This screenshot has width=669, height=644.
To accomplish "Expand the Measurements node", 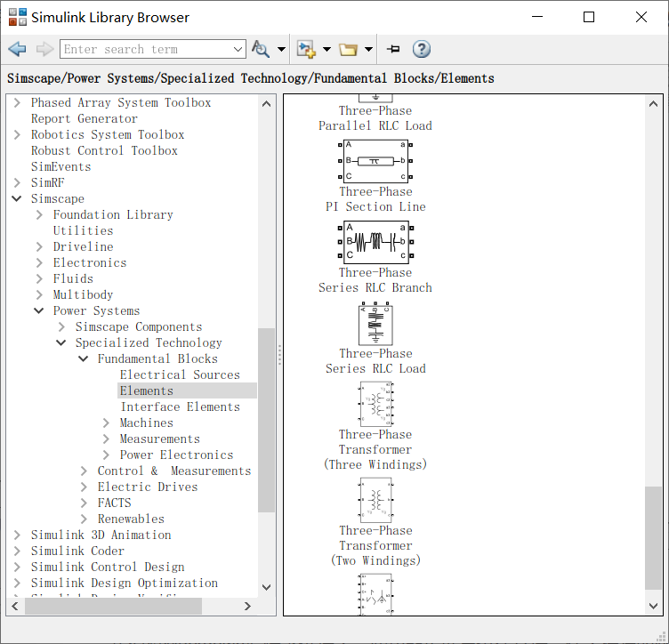I will (x=106, y=439).
